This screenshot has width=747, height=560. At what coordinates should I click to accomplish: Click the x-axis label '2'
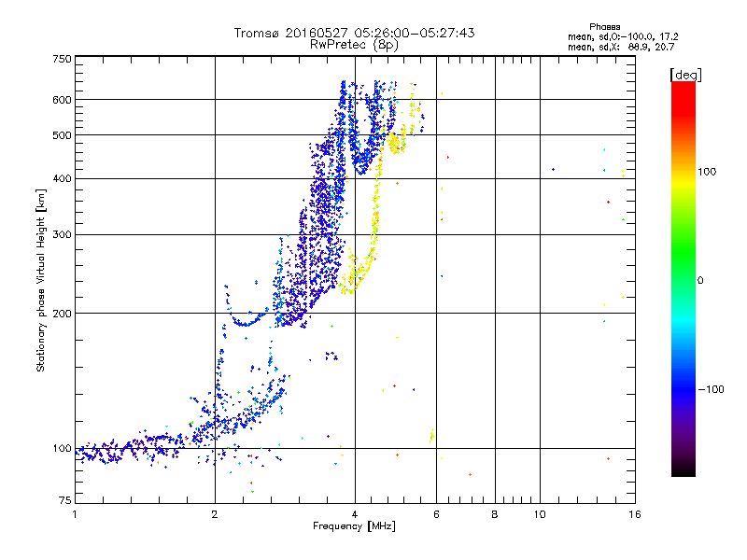215,514
